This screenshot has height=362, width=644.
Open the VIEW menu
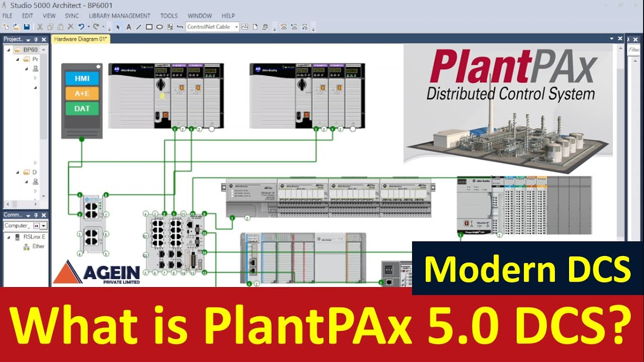click(x=49, y=16)
